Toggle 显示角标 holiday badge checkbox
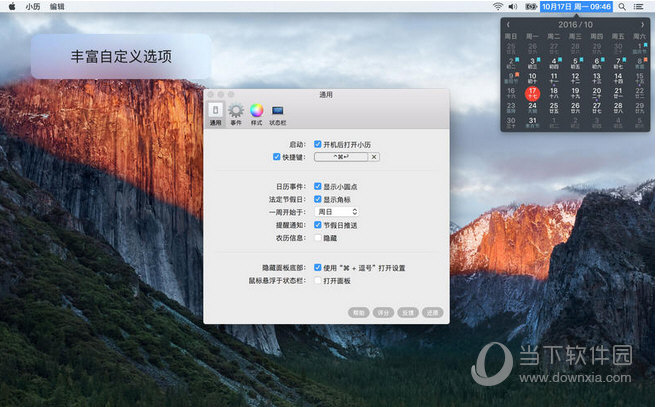This screenshot has width=656, height=407. pos(318,199)
